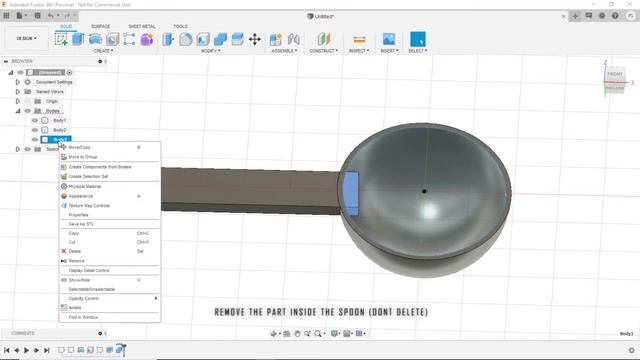Collapse the Bodies folder
640x360 pixels.
tap(18, 111)
